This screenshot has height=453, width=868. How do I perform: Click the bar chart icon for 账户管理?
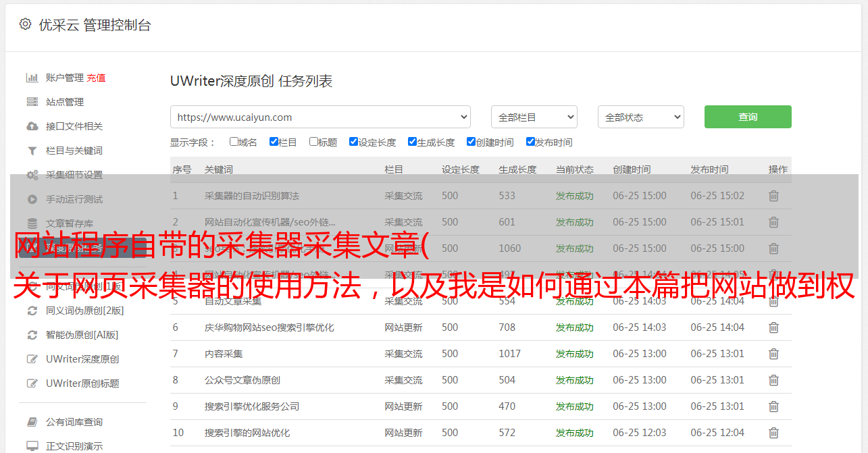(32, 78)
